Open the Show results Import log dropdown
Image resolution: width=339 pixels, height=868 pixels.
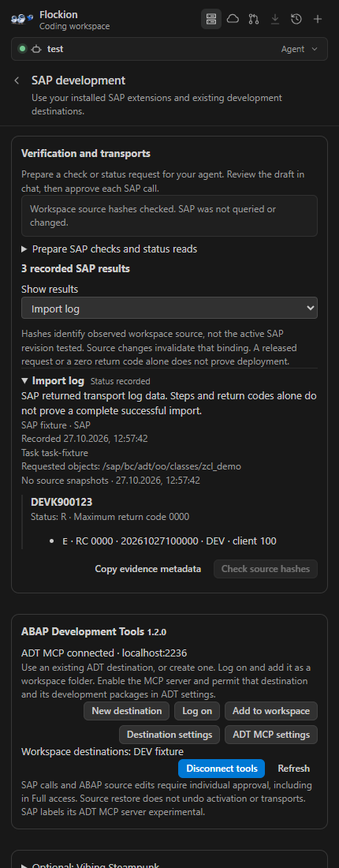coord(169,309)
